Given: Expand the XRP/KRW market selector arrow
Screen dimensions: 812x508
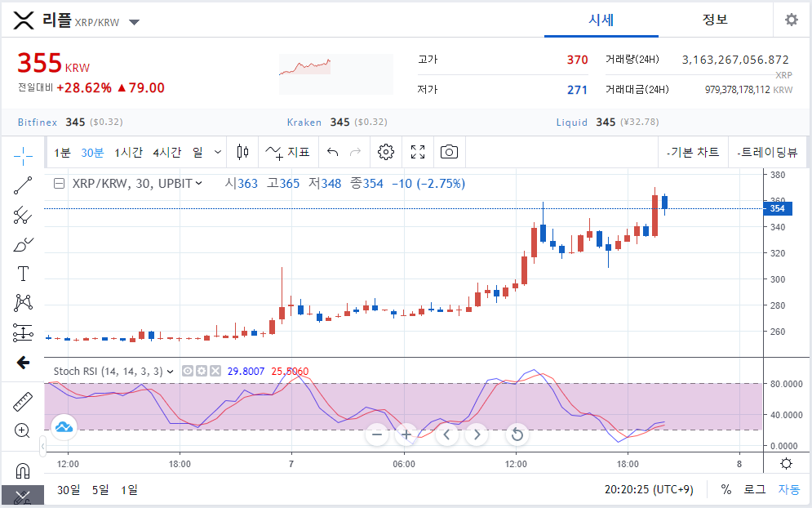Looking at the screenshot, I should pyautogui.click(x=134, y=22).
